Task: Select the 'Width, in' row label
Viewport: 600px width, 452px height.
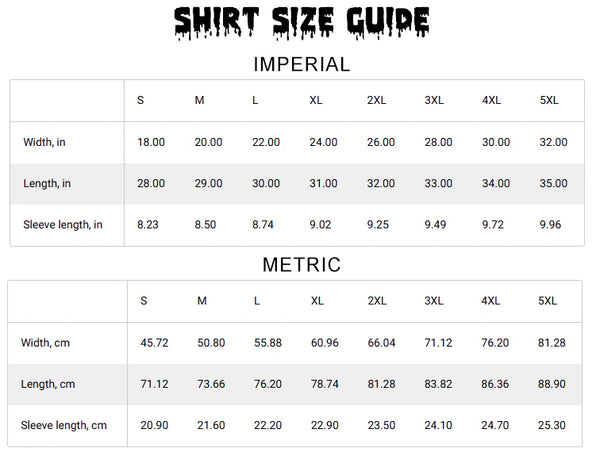Action: 44,143
